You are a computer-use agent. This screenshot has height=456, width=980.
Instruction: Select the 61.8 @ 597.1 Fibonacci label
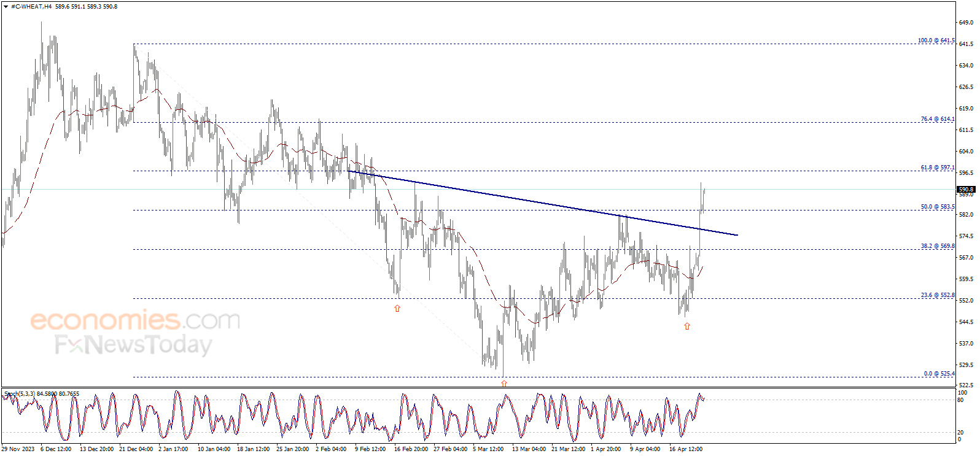(938, 168)
